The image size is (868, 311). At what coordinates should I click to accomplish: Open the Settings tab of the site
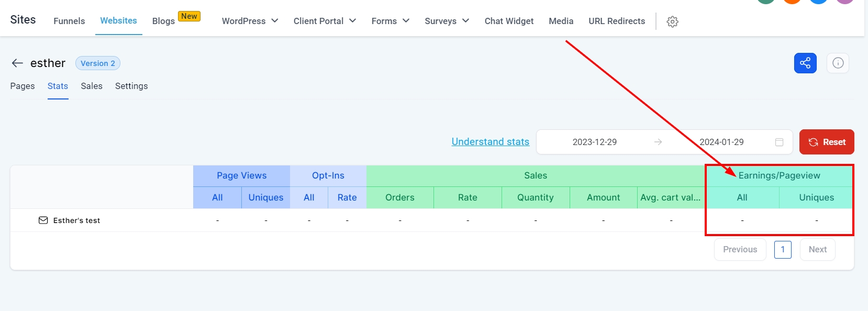[x=131, y=86]
